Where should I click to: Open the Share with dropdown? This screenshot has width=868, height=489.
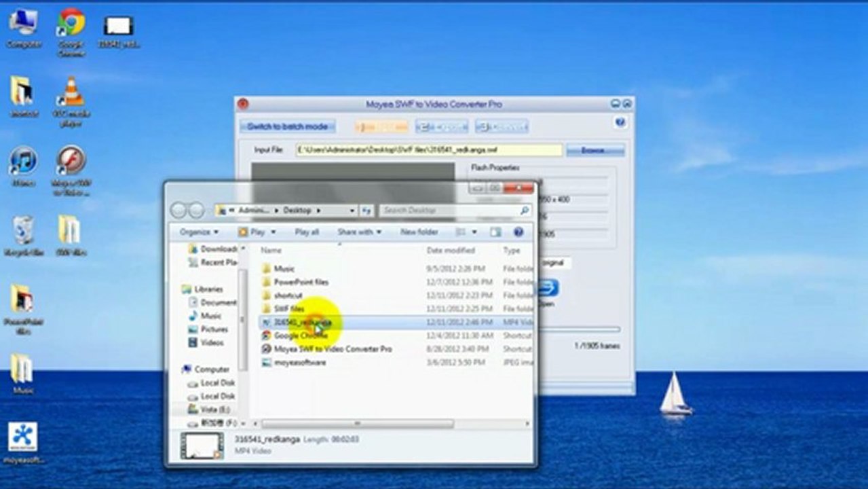359,232
